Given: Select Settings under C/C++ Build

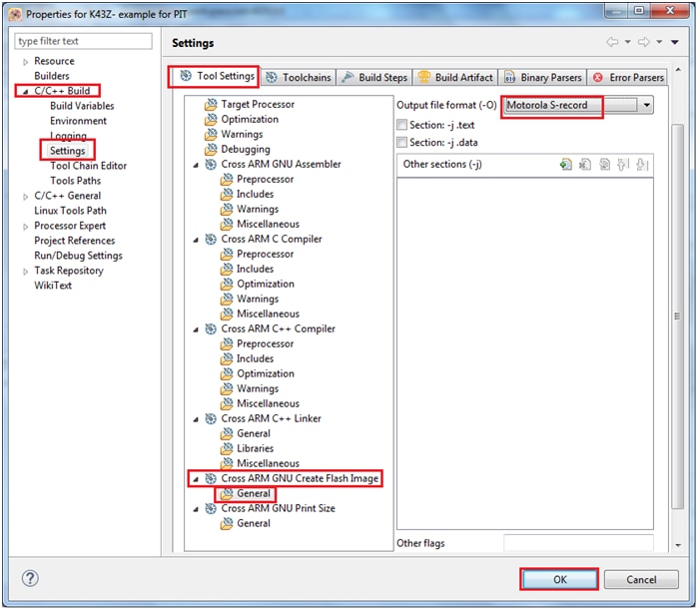Looking at the screenshot, I should coord(68,151).
